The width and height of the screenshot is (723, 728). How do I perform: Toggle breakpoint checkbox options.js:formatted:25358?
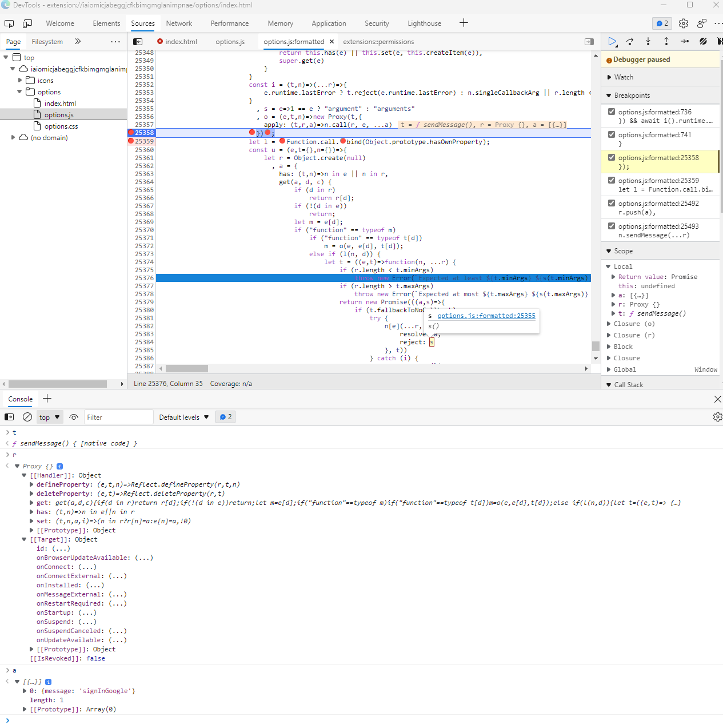coord(612,157)
